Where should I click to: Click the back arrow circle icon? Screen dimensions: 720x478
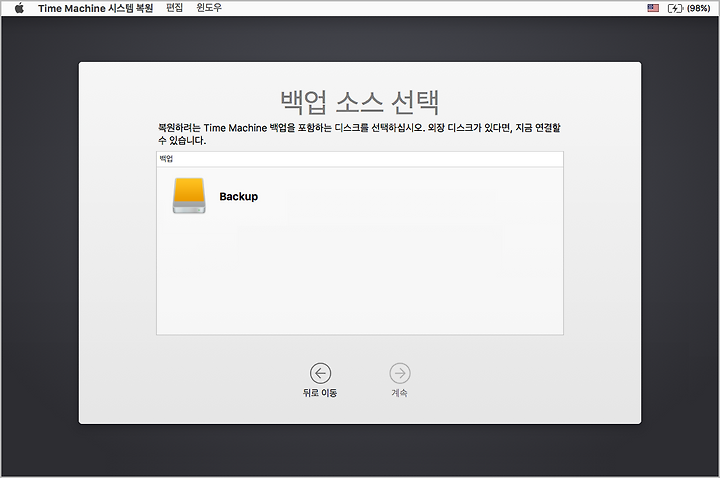click(x=320, y=373)
